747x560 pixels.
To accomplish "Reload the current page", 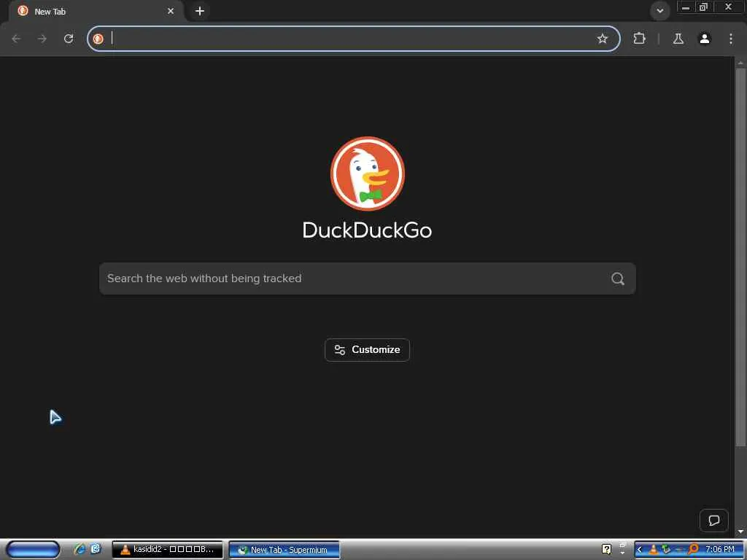I will click(x=69, y=39).
